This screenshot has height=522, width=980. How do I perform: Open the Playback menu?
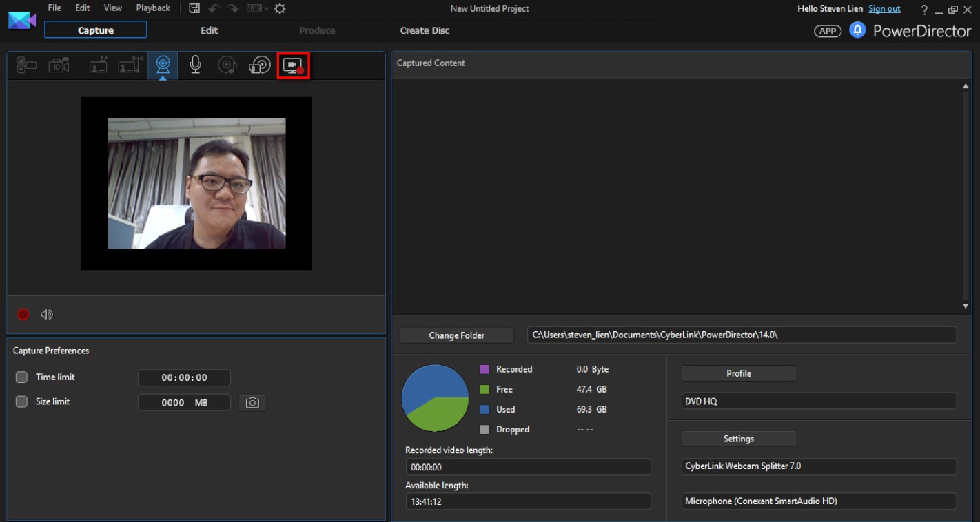[153, 8]
